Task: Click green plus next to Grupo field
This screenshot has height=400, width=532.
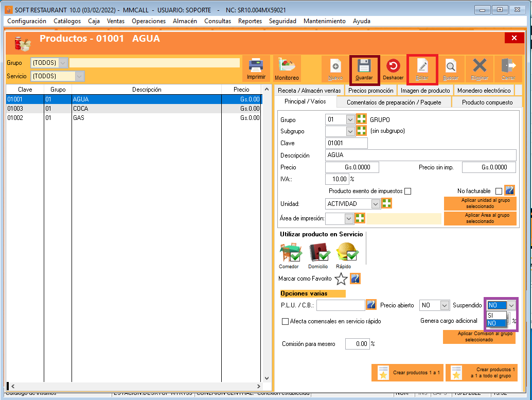Action: 362,119
